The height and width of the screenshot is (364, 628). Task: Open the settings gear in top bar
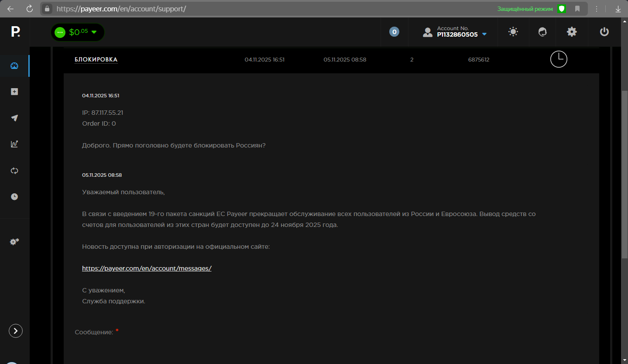[x=572, y=32]
